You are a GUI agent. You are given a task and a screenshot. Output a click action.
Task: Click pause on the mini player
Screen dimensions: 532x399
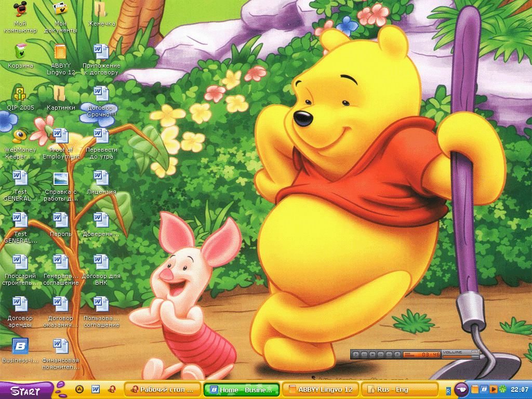click(x=364, y=354)
